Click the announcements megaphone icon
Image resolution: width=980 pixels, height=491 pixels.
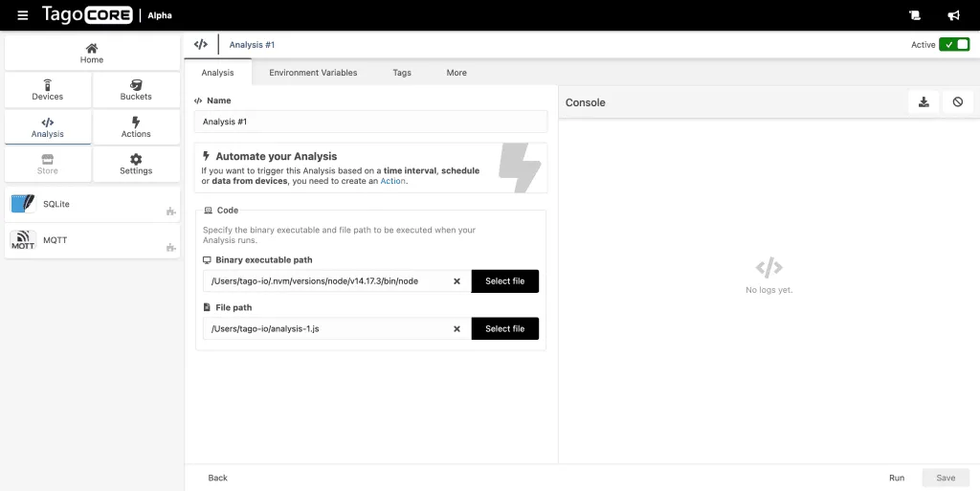click(x=953, y=15)
